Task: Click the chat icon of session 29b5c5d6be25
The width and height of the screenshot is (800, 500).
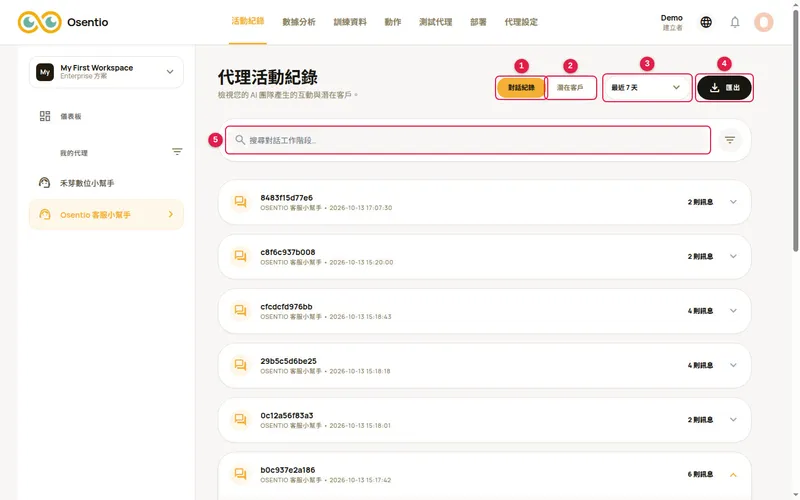Action: click(x=240, y=365)
